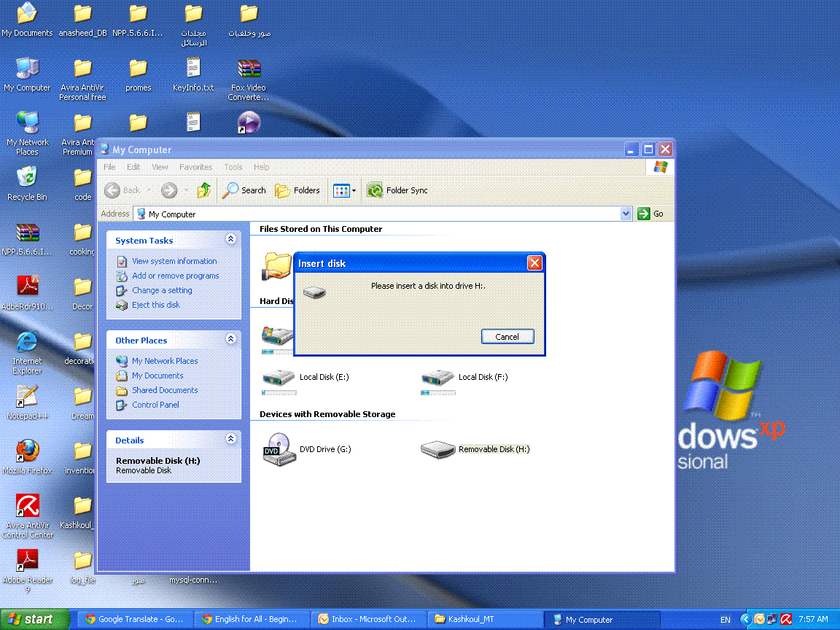Viewport: 840px width, 630px height.
Task: Switch to Google Translate taskbar item
Action: point(134,619)
